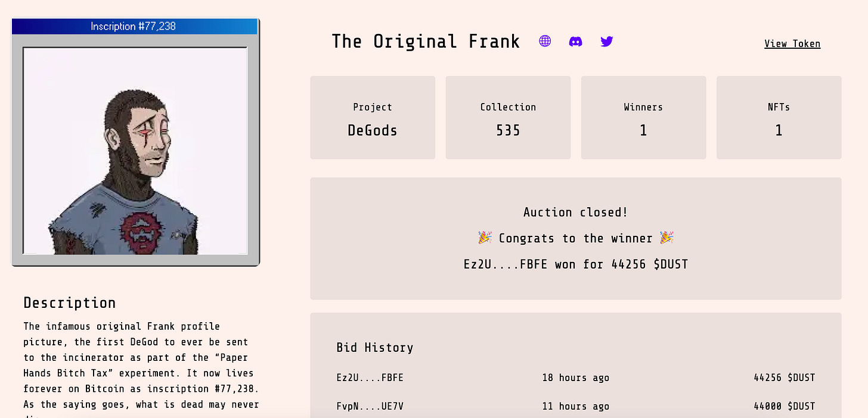Click the 18 hours ago timestamp
The width and height of the screenshot is (868, 418).
click(575, 378)
